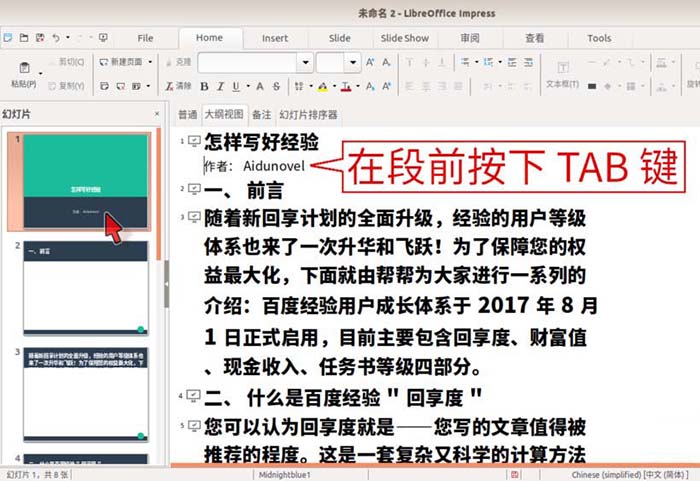
Task: Switch to the Insert tab
Action: tap(275, 38)
